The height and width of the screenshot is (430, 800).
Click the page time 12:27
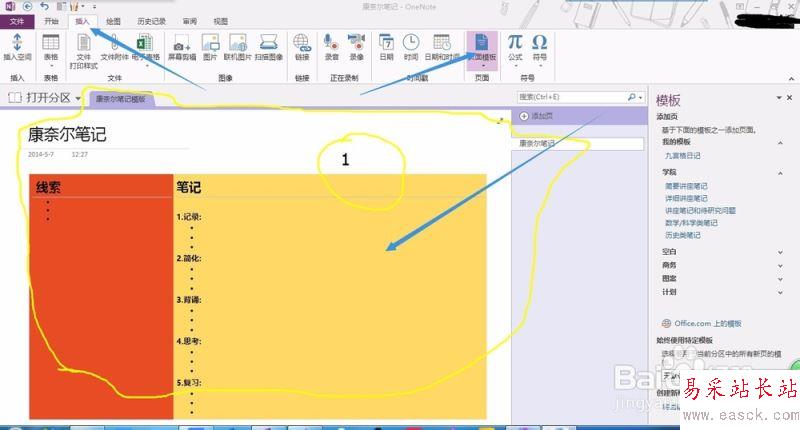click(79, 154)
